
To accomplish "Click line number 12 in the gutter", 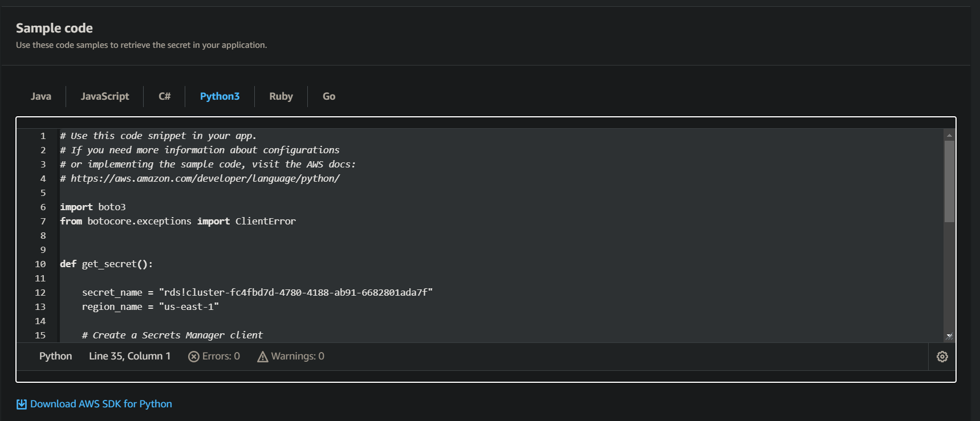I will click(40, 292).
